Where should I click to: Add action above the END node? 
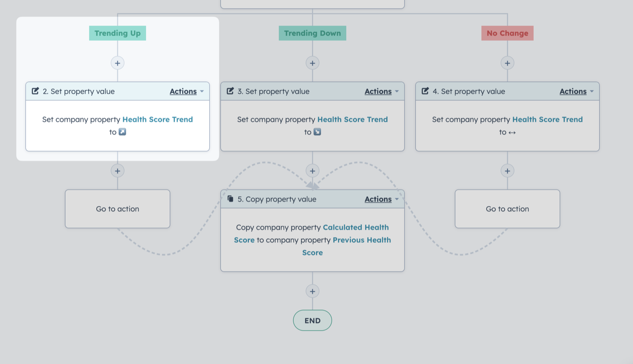pyautogui.click(x=313, y=291)
